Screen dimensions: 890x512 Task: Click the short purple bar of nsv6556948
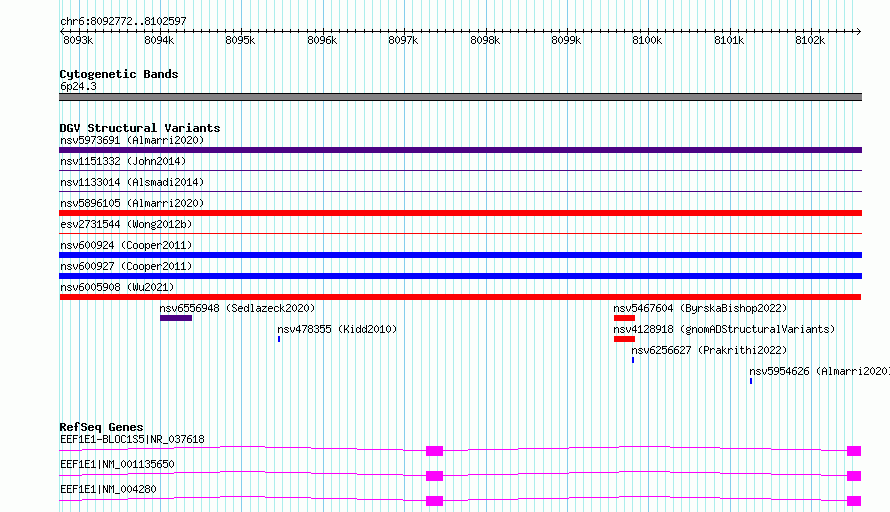tap(176, 318)
